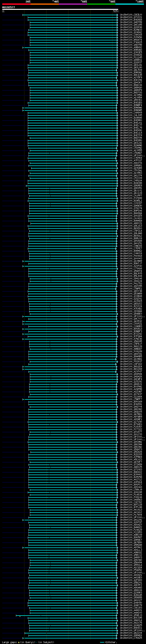The image size is (146, 644).
Task: Select hit label UniRef100_Q9LHA8
Action: [x=131, y=233]
